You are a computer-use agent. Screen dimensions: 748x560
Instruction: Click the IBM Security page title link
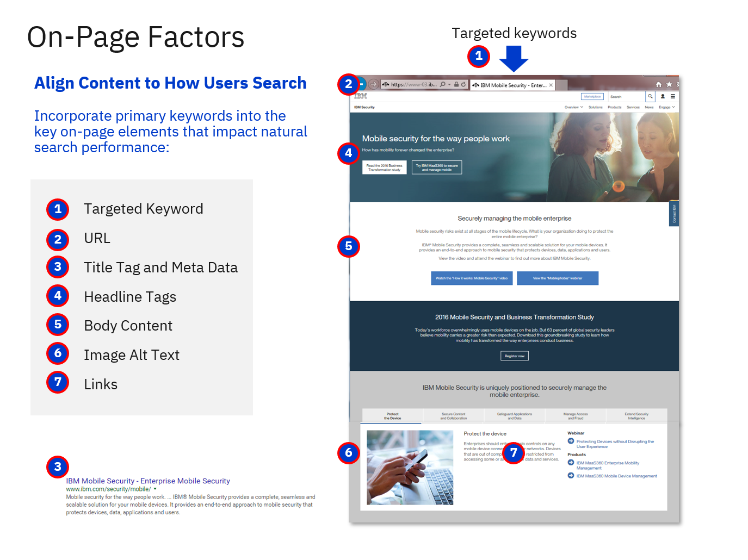click(364, 107)
